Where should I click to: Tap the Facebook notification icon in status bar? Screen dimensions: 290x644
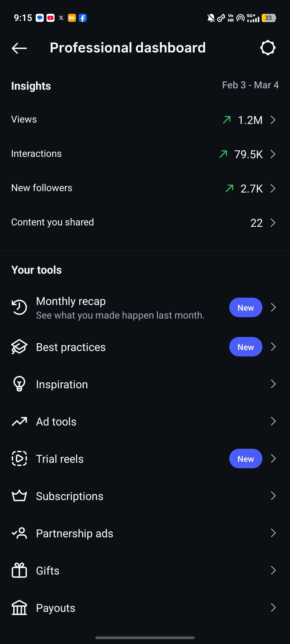click(83, 18)
